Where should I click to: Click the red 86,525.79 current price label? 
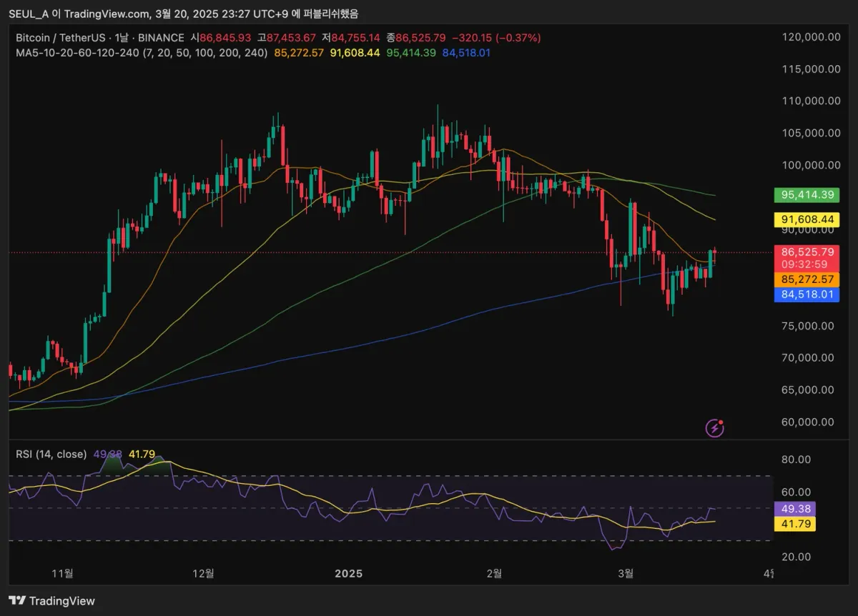click(x=808, y=252)
